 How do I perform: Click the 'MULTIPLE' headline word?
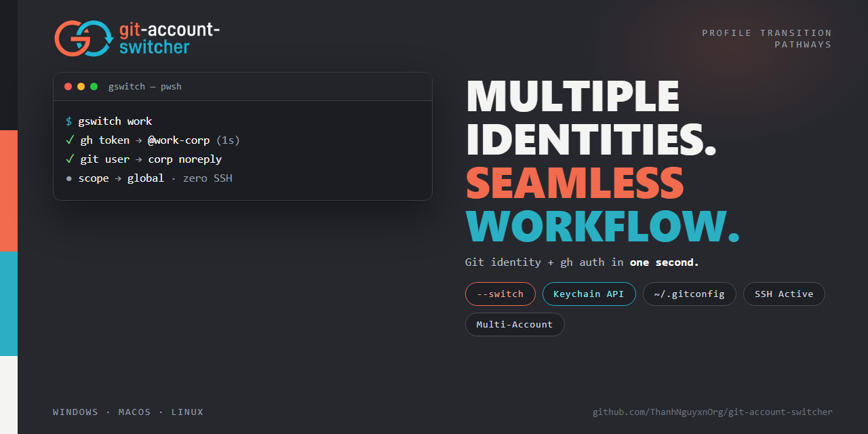click(x=573, y=96)
